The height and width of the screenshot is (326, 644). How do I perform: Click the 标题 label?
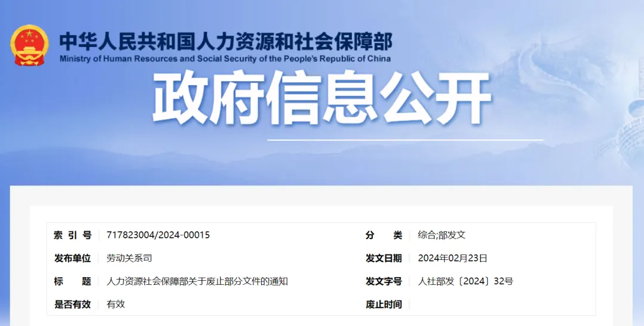pyautogui.click(x=73, y=281)
